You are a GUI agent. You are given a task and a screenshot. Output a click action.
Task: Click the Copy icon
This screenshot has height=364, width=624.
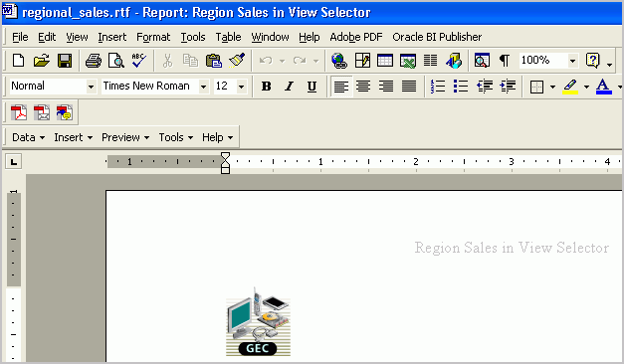(190, 61)
